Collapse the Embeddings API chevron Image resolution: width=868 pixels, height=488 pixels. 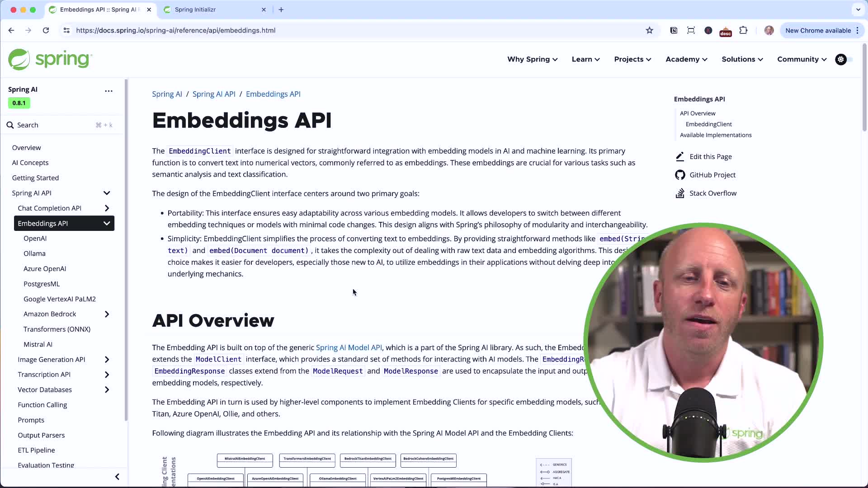pos(107,223)
